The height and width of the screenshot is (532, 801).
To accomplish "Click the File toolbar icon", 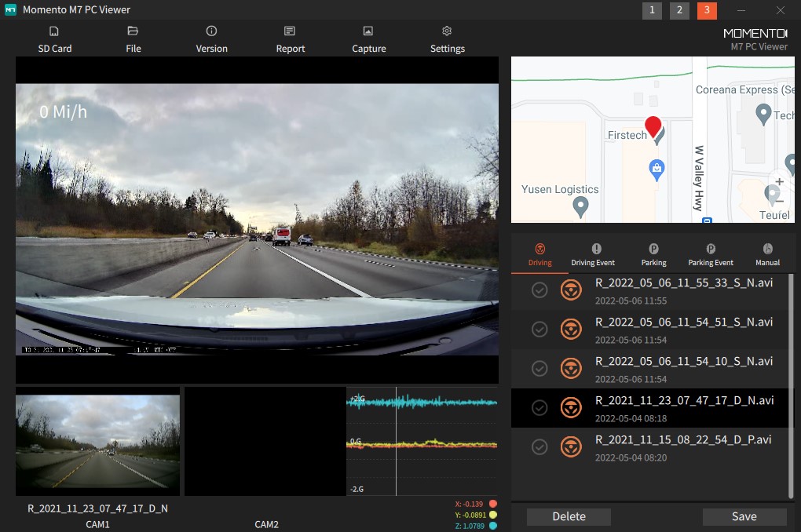I will pyautogui.click(x=133, y=33).
